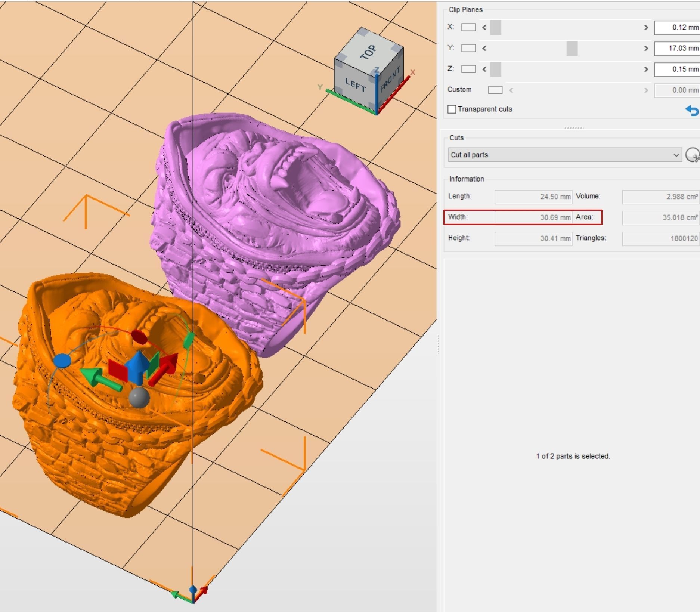Click the '1 of 2 parts is selected' text
700x612 pixels.
tap(573, 456)
